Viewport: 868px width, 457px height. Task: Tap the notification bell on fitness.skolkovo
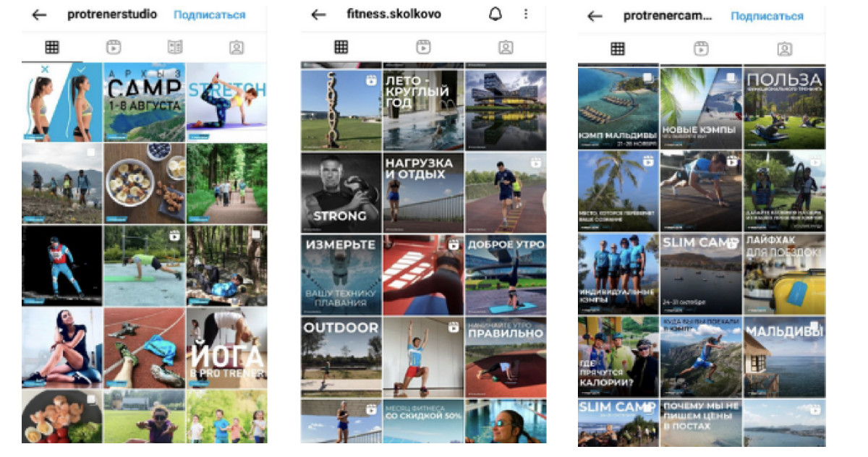495,14
